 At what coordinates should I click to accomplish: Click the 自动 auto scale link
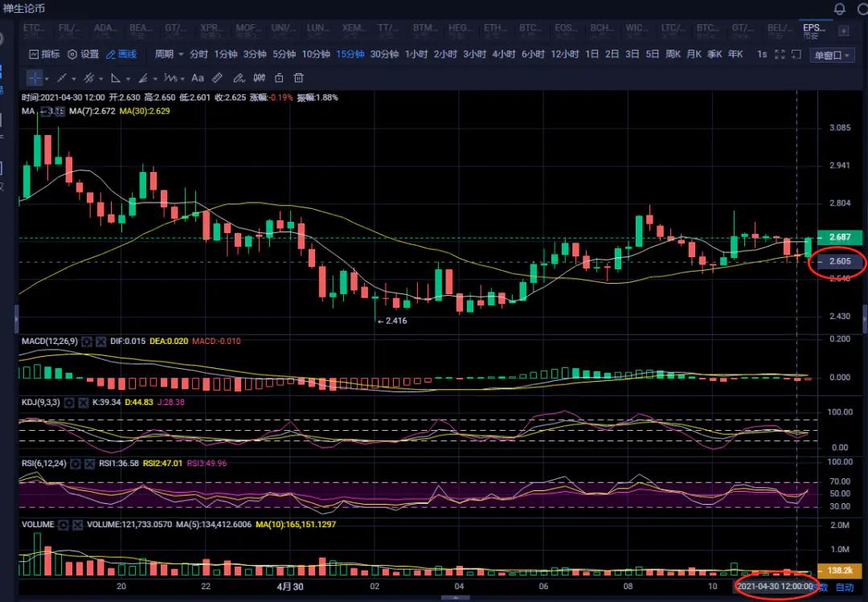pyautogui.click(x=844, y=587)
